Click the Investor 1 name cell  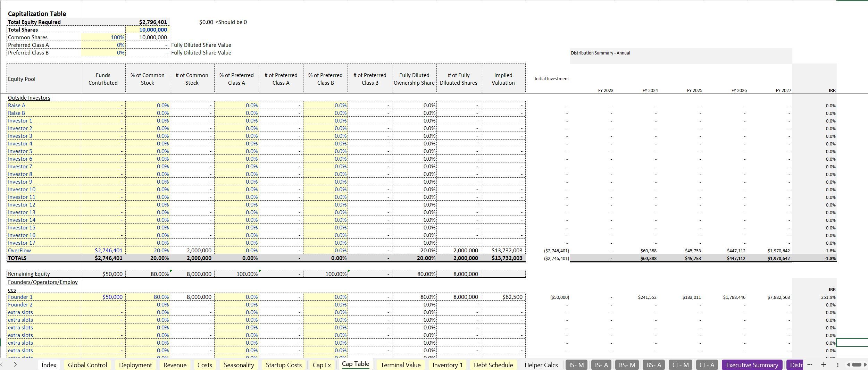click(44, 120)
